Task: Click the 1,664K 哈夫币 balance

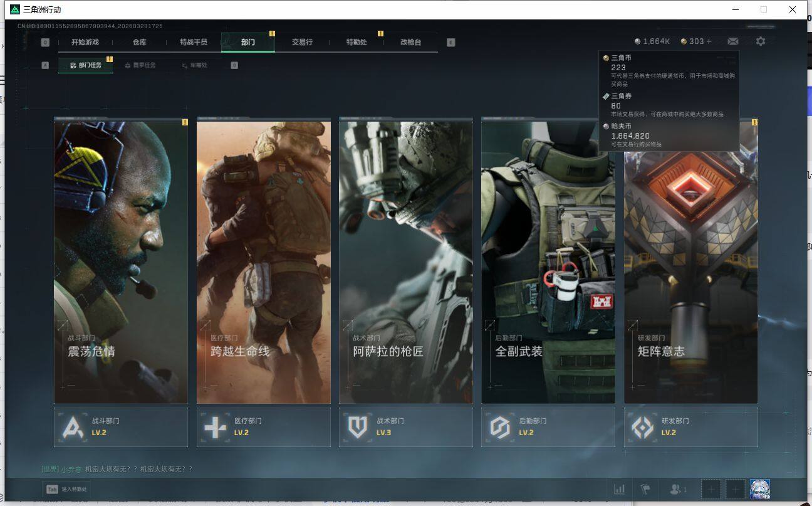Action: point(652,41)
